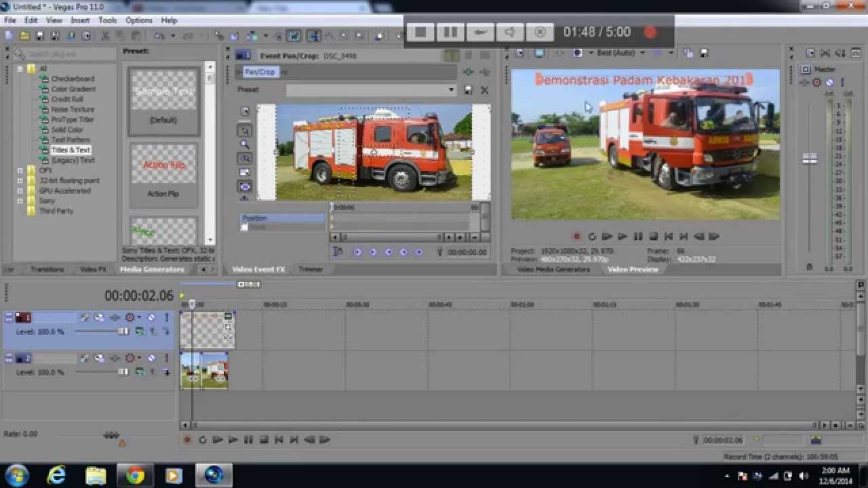Click the Search plug-ins field
This screenshot has height=488, width=868.
point(65,54)
